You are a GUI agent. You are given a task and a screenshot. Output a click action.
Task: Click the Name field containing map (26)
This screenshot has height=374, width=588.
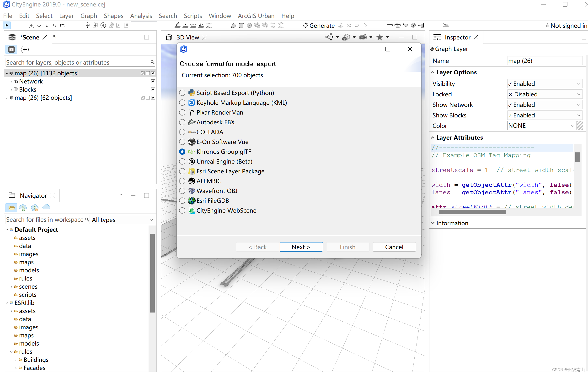point(545,61)
